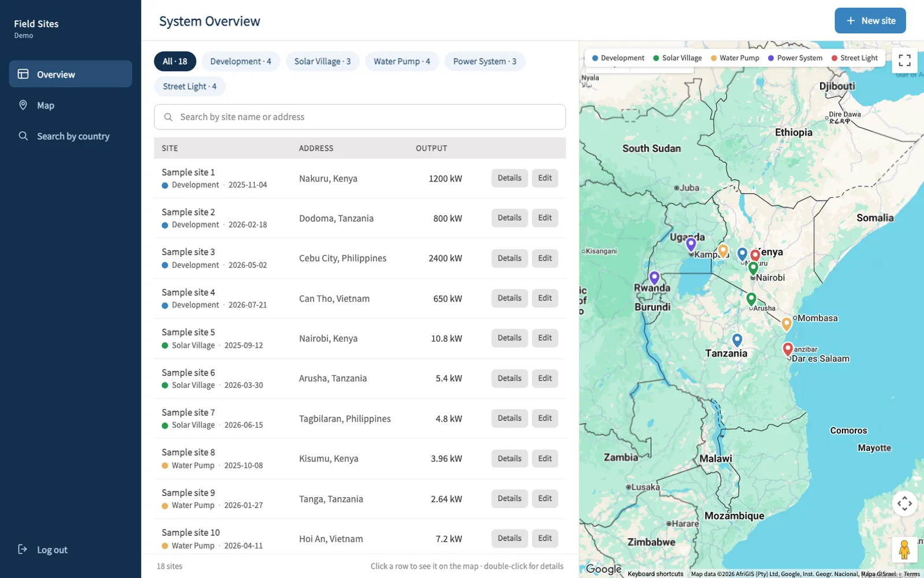Viewport: 924px width, 578px height.
Task: Select the Tagbilaran, Philippines address cell
Action: click(x=345, y=418)
